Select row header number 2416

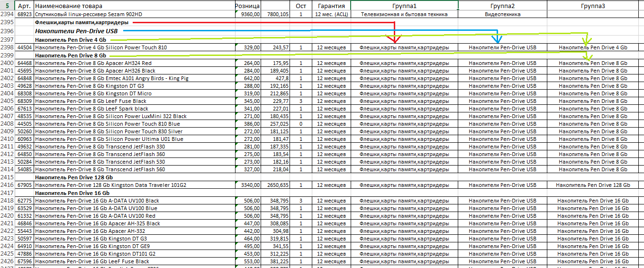tap(7, 185)
